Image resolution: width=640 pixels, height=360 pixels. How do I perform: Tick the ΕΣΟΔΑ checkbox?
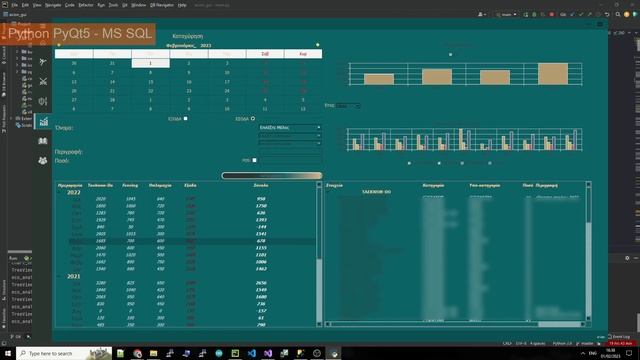pos(185,118)
